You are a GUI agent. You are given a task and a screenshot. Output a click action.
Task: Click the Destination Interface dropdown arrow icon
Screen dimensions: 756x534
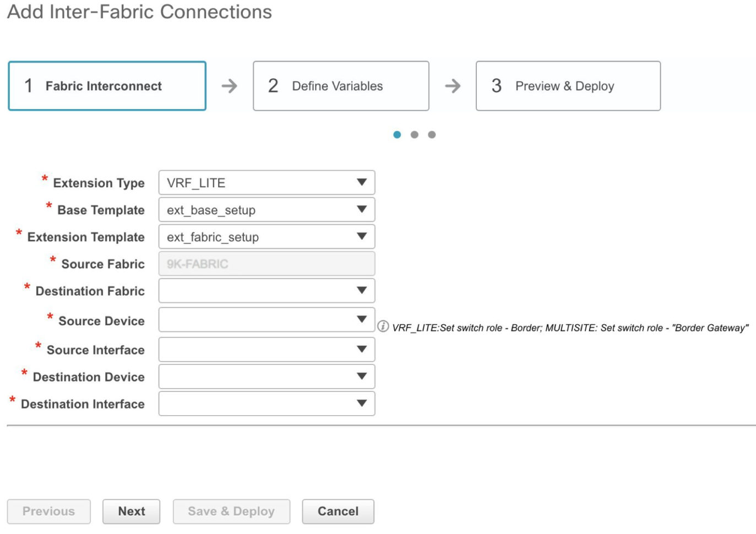362,403
